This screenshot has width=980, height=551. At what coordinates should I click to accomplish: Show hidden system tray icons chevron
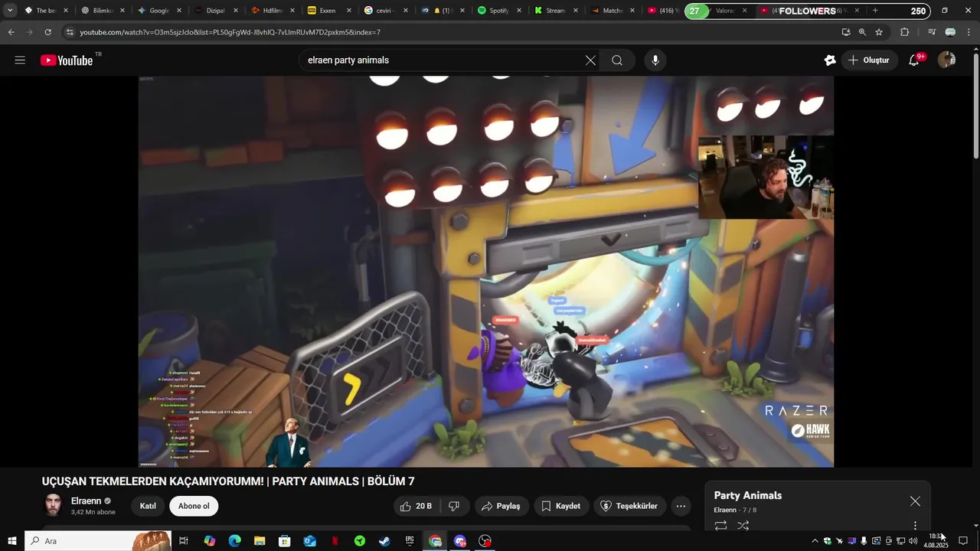(x=815, y=541)
